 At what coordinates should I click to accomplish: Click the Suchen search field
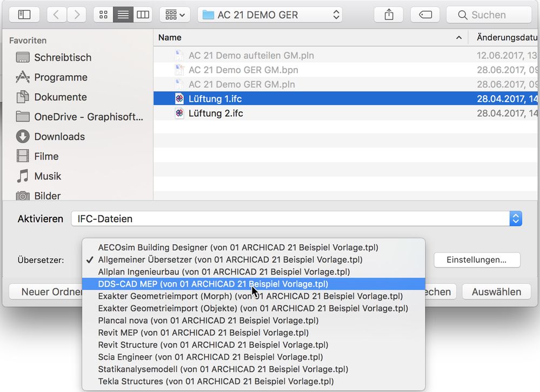coord(489,15)
